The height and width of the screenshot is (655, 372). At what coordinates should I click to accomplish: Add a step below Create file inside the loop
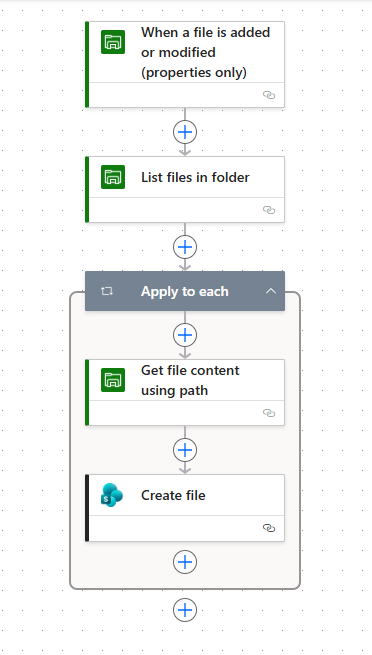coord(185,562)
